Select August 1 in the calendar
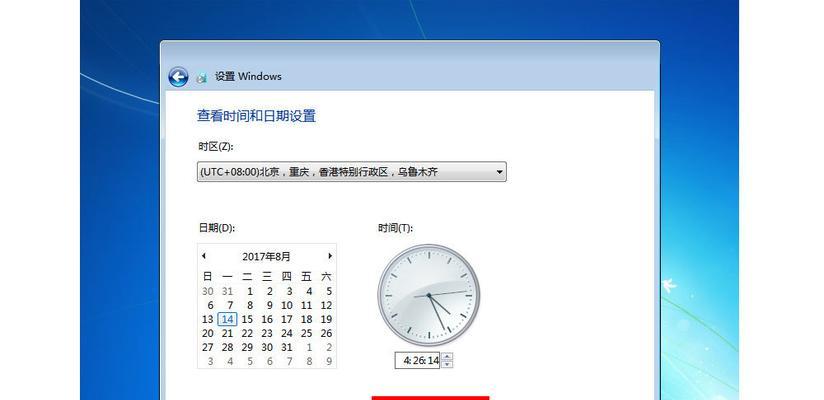The height and width of the screenshot is (400, 824). coord(250,291)
